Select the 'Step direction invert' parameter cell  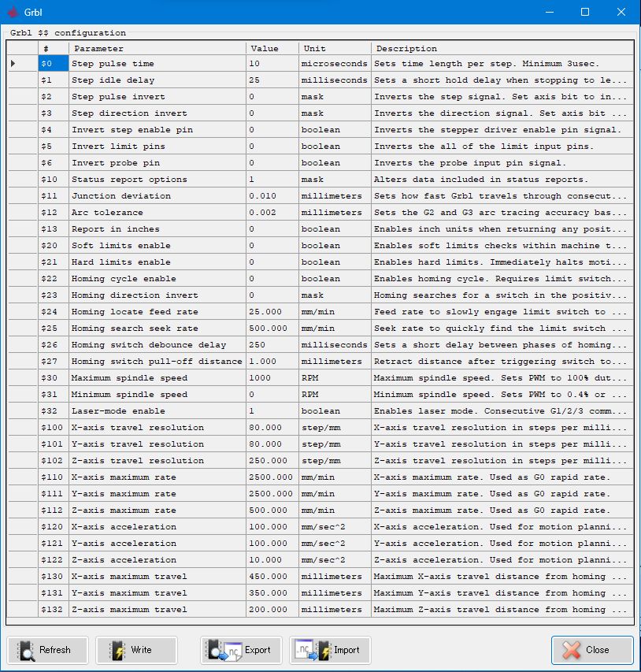tap(157, 113)
